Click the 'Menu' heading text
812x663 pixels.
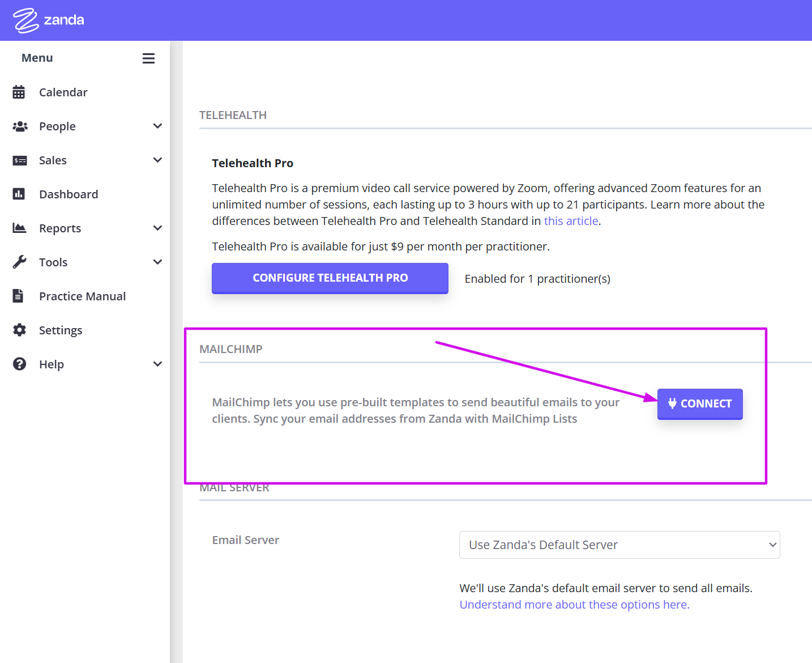pyautogui.click(x=37, y=58)
